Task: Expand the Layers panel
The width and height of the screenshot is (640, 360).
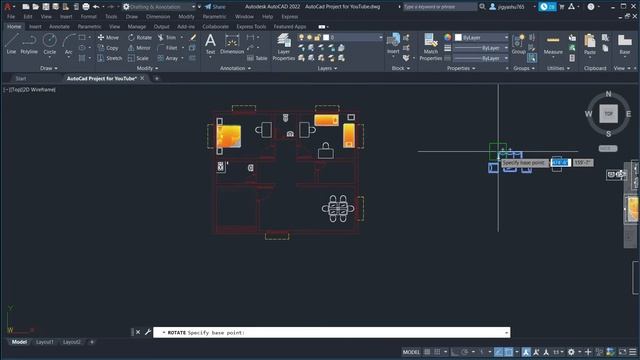Action: 327,68
